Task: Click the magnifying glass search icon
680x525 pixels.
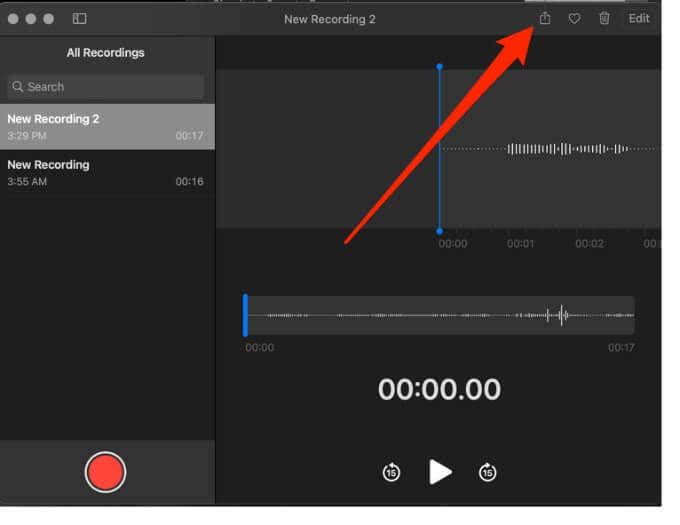Action: pyautogui.click(x=18, y=87)
